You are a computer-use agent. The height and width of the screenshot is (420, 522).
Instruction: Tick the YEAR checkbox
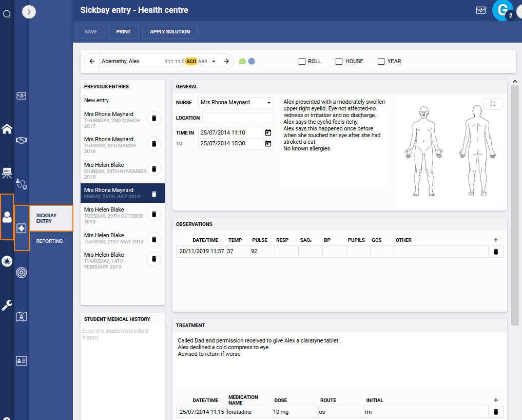[x=380, y=61]
